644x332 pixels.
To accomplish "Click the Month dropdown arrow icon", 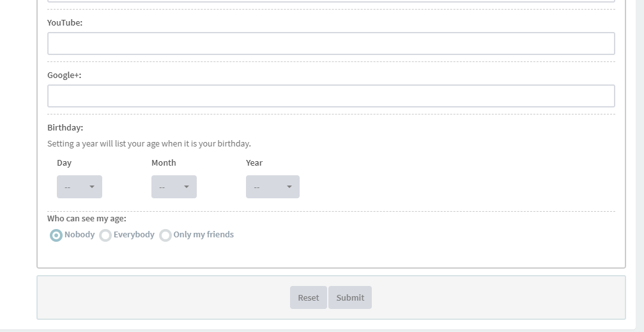I will point(187,187).
